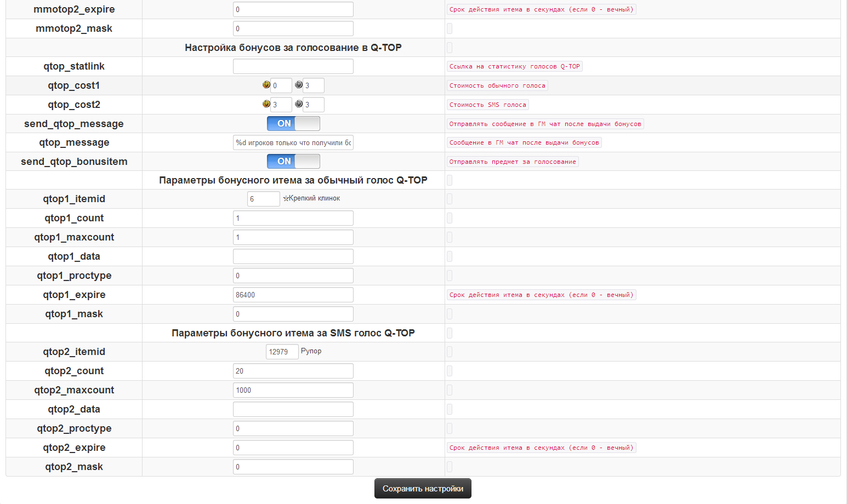Image resolution: width=847 pixels, height=504 pixels.
Task: Click hint 'Сообщение в ГМ чат после выдачи бонусов'
Action: click(x=524, y=142)
